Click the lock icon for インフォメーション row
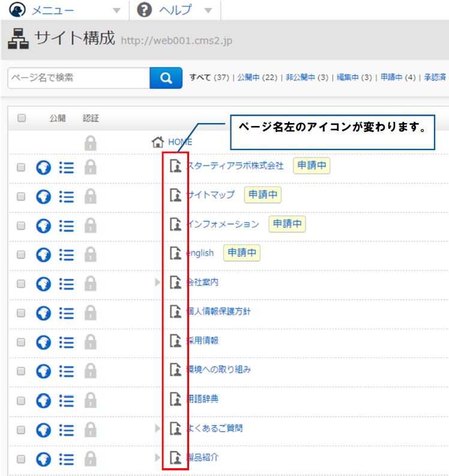 91,225
